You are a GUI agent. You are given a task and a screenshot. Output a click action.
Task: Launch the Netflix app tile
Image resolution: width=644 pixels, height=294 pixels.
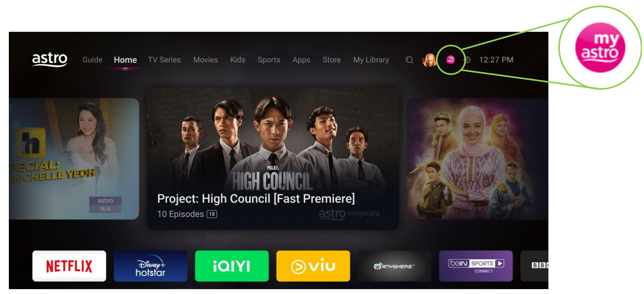pos(69,266)
